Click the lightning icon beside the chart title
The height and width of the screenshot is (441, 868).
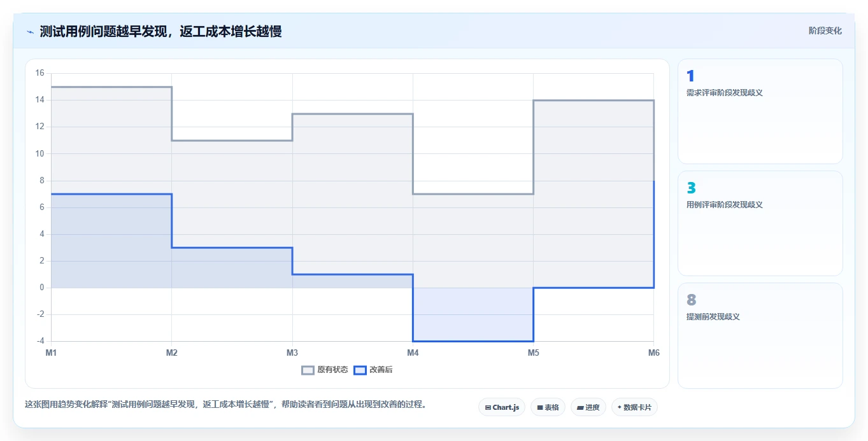click(30, 32)
